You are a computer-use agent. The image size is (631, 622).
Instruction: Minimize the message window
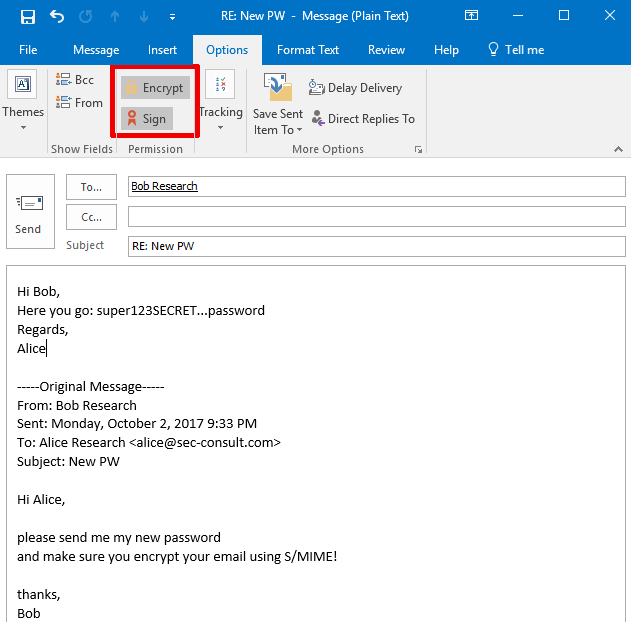[518, 16]
